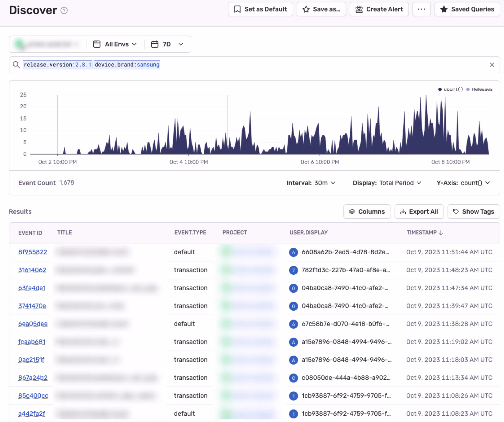Open event ID 8f955822 link
Viewport: 504px width, 422px height.
point(33,252)
